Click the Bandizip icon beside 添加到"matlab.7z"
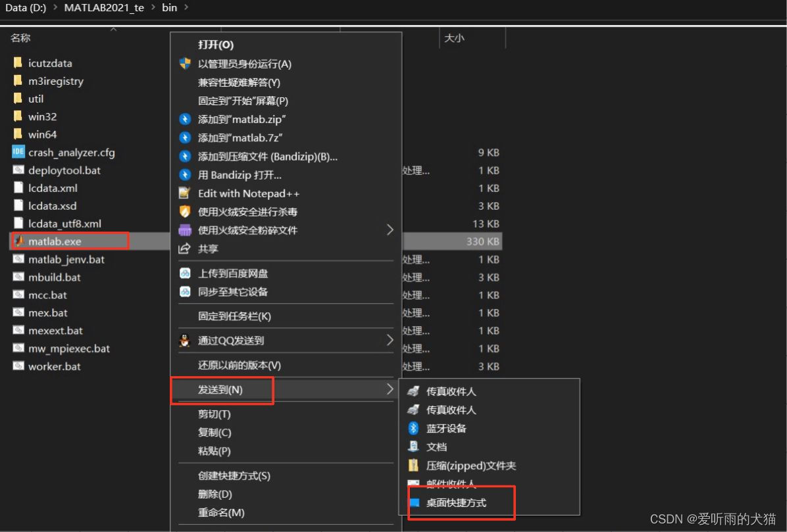The image size is (787, 532). point(185,138)
